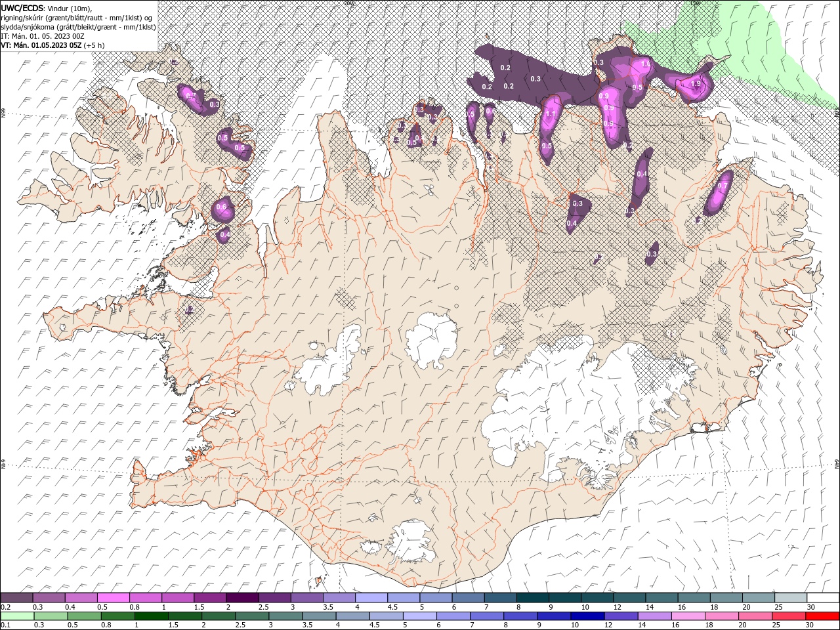Click the bright red swatch ending the lower legend
Image resolution: width=840 pixels, height=630 pixels.
point(822,616)
